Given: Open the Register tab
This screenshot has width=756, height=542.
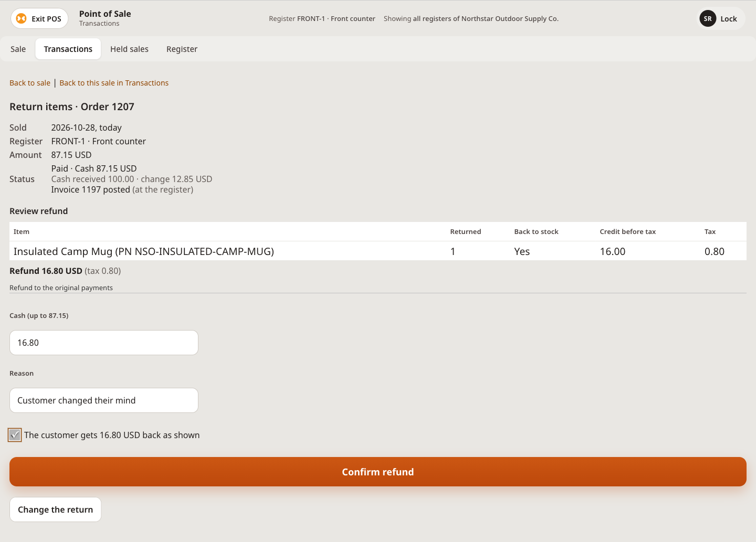Looking at the screenshot, I should 182,49.
